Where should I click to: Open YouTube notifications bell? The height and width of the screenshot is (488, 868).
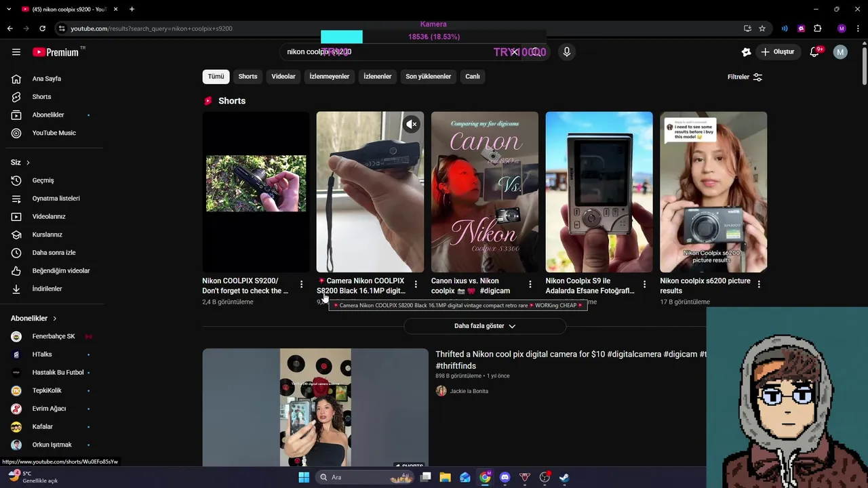[814, 52]
